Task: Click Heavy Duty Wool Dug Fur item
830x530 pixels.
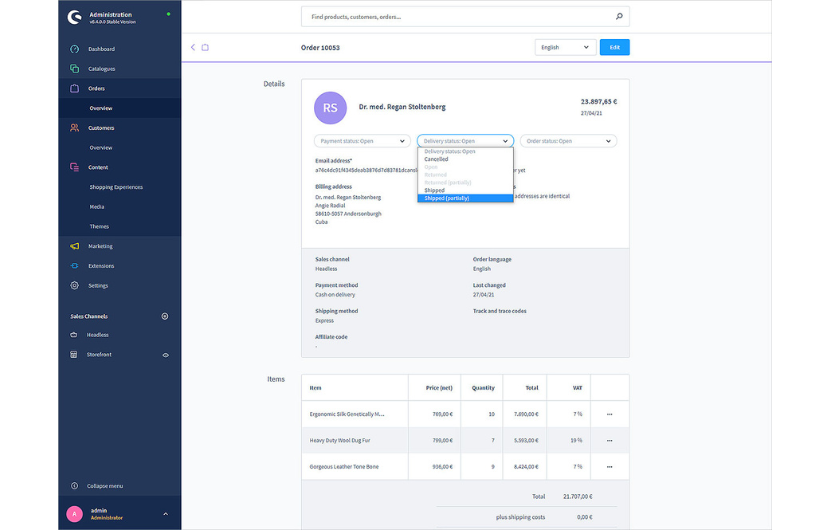Action: point(340,441)
